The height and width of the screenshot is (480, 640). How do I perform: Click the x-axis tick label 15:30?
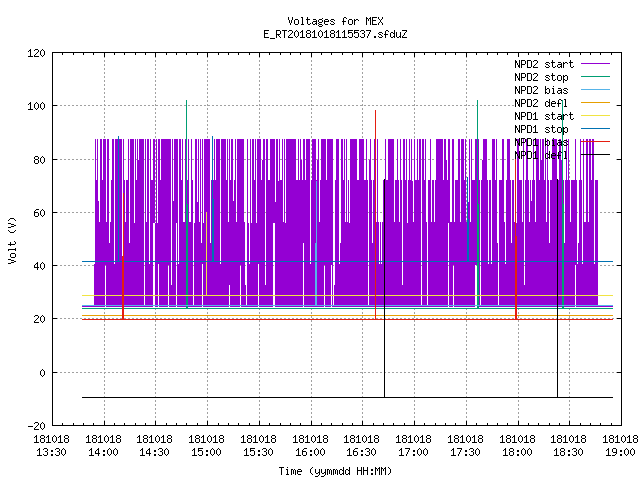(258, 452)
